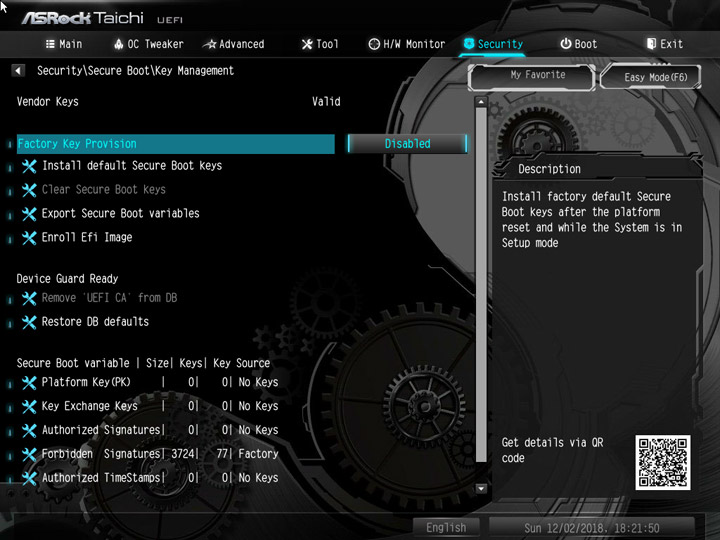Click the wrench icon beside Platform Key(PK)
Viewport: 720px width, 540px height.
point(29,383)
